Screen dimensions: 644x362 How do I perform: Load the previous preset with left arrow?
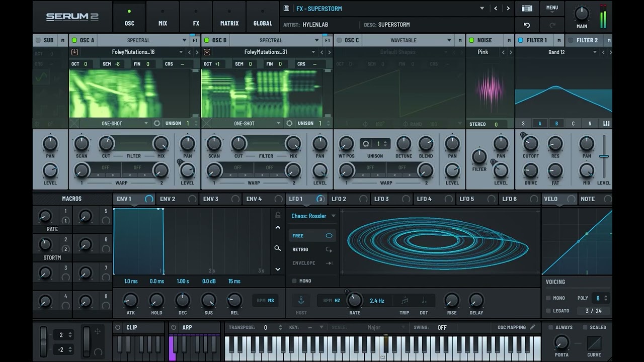coord(496,9)
